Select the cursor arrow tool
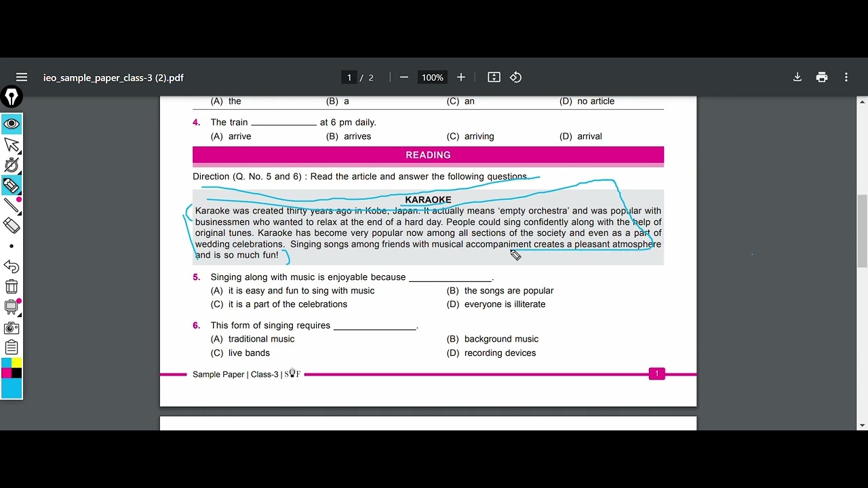868x488 pixels. (x=12, y=144)
